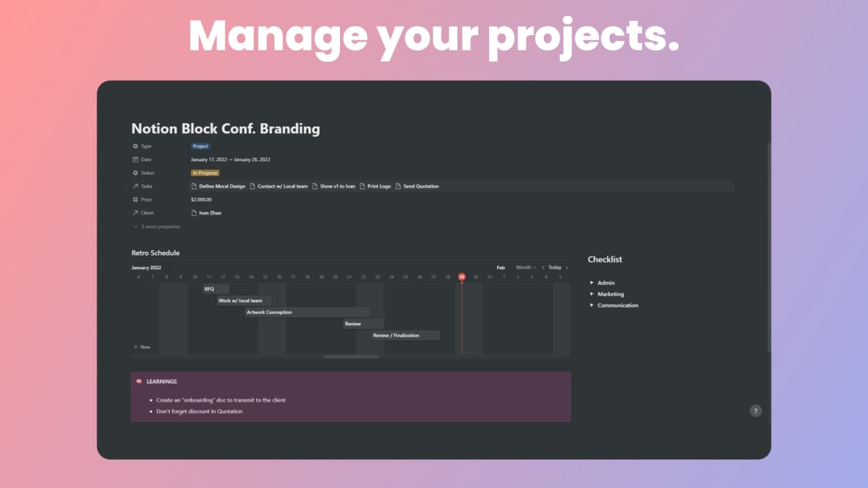Click the Checklist heading

tap(605, 259)
